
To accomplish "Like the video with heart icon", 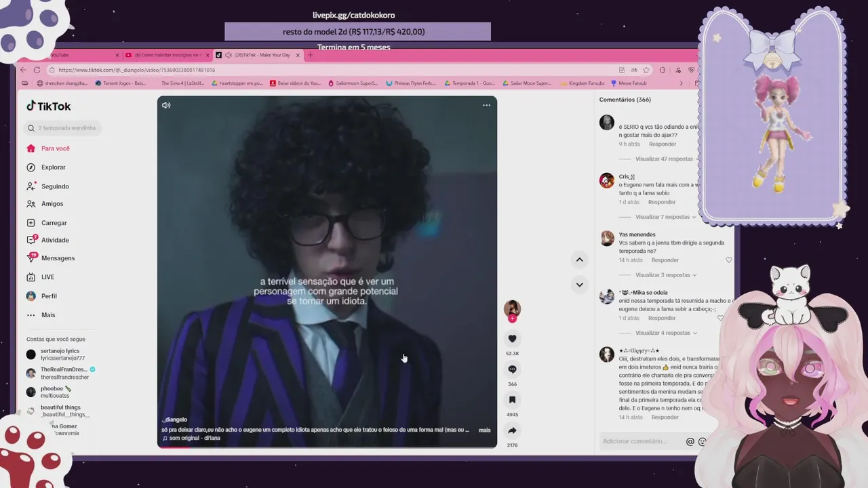I will pyautogui.click(x=512, y=339).
